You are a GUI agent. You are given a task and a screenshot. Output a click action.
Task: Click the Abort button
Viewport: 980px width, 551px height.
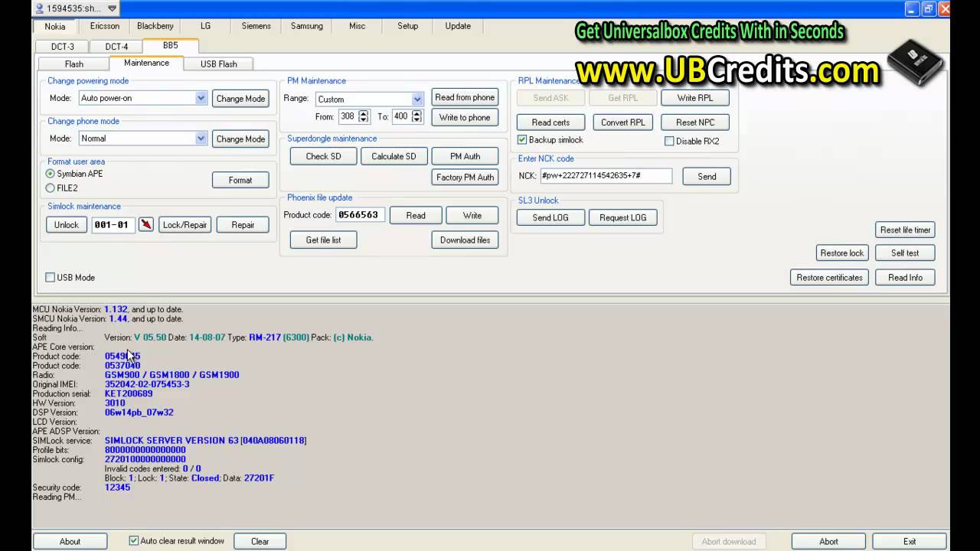click(x=828, y=541)
